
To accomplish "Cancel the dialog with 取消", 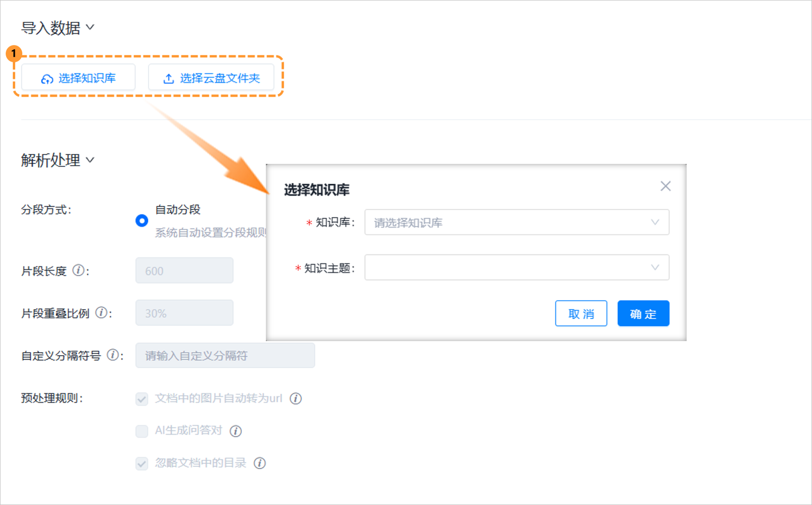I will tap(581, 313).
